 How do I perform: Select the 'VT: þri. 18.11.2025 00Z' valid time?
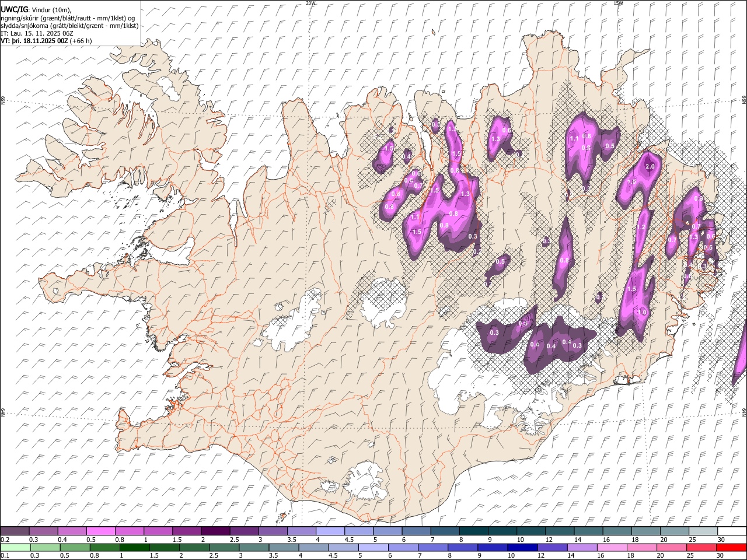pyautogui.click(x=34, y=41)
